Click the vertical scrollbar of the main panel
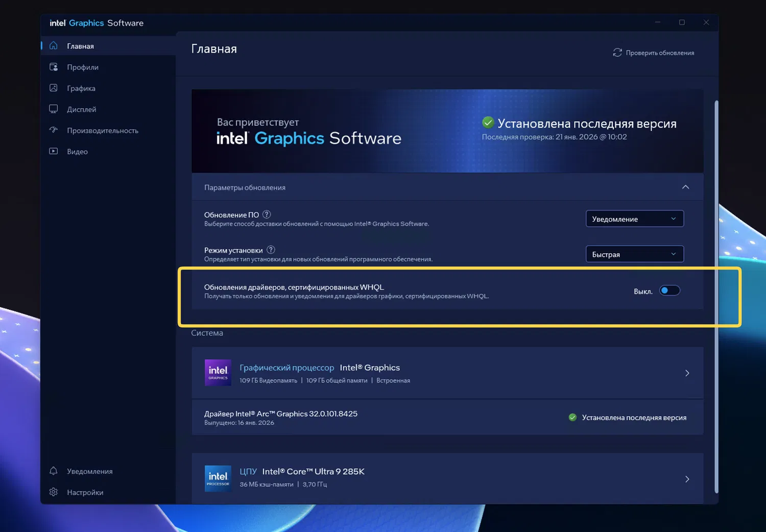This screenshot has width=766, height=532. (716, 297)
